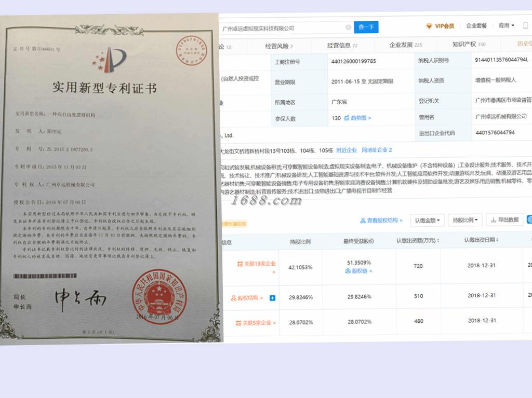Click the 查一下 search button

pyautogui.click(x=366, y=27)
